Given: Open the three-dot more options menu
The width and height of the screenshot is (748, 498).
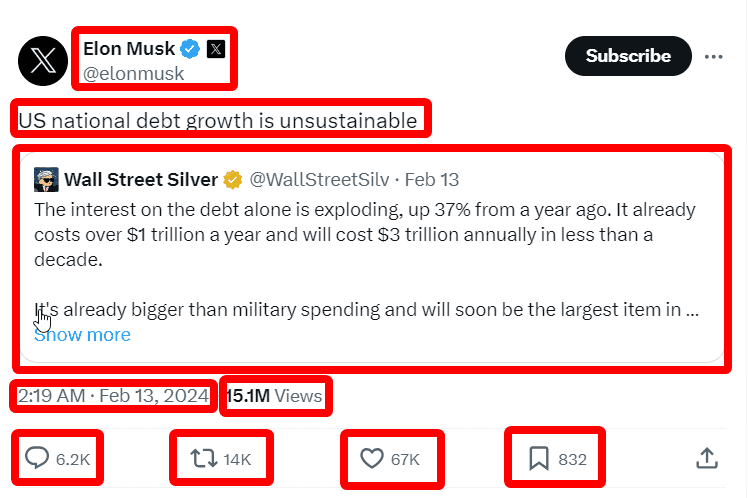Looking at the screenshot, I should (713, 56).
